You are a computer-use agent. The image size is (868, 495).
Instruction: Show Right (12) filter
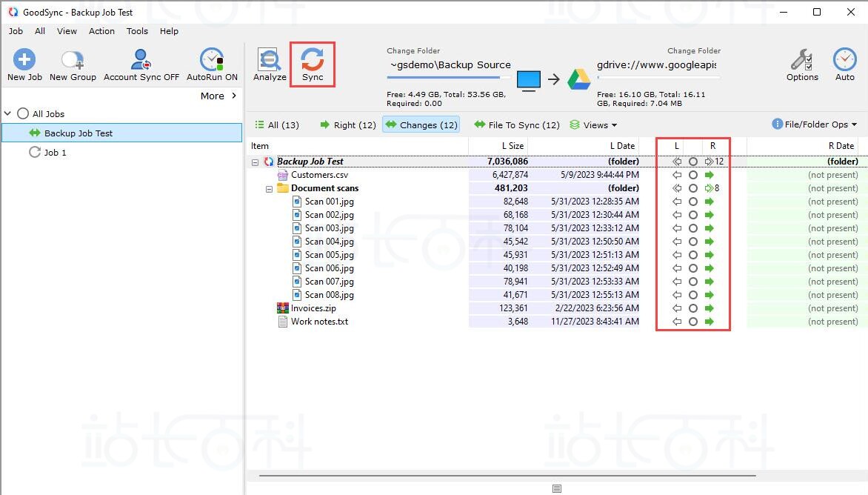coord(348,125)
